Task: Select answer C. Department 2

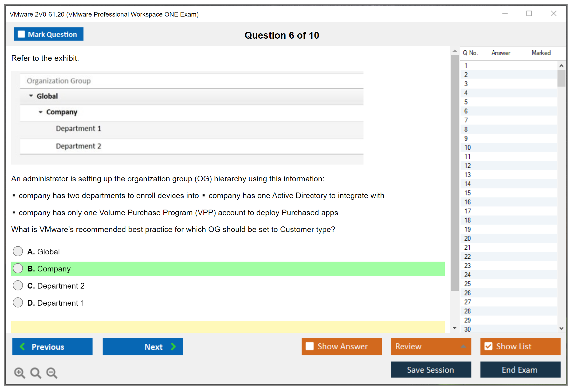Action: tap(18, 285)
